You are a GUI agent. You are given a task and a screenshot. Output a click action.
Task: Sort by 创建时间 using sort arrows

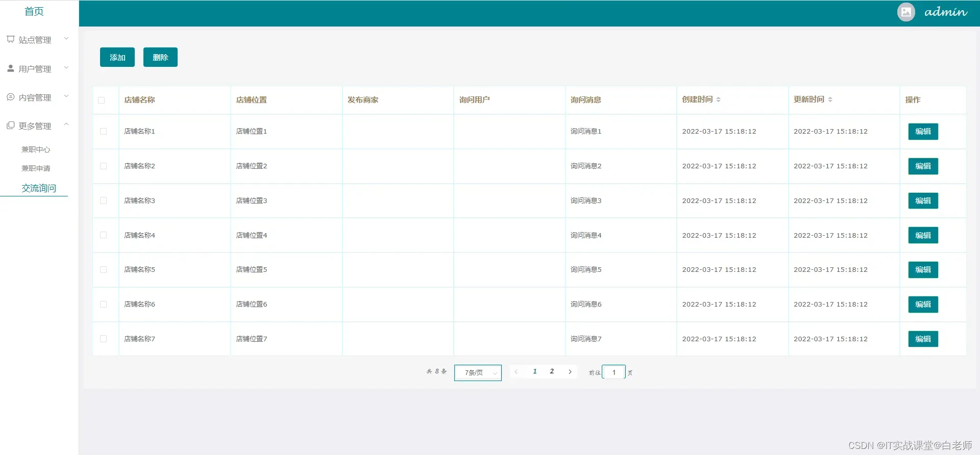click(718, 99)
